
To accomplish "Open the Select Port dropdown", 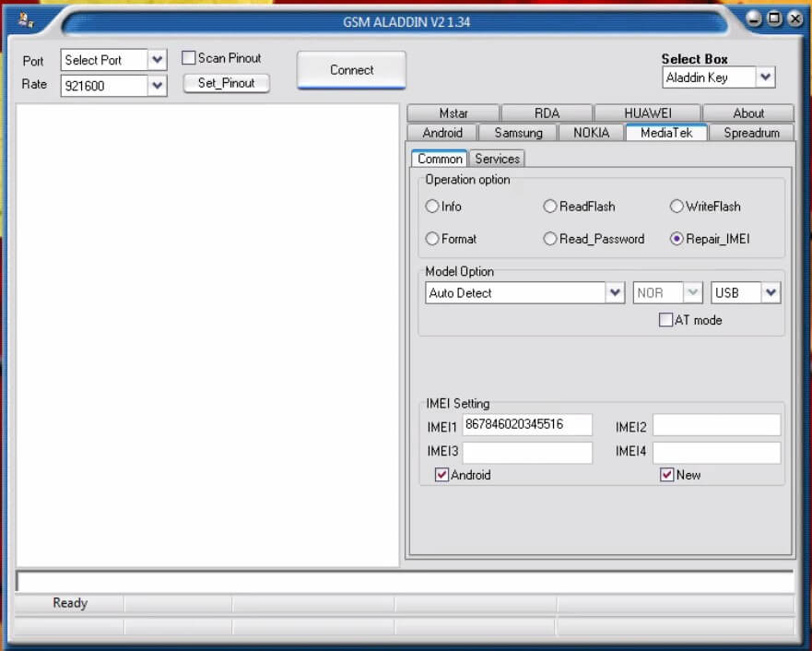I will click(155, 60).
